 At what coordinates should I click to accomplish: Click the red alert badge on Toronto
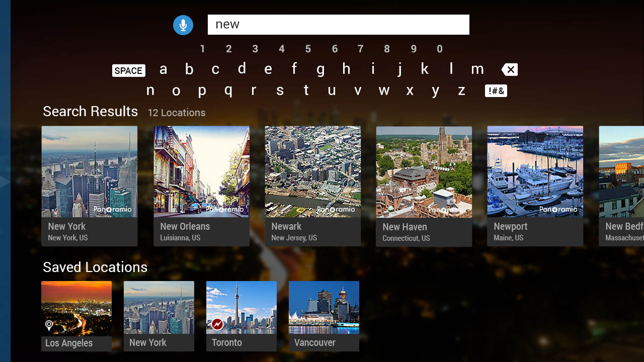(x=217, y=324)
